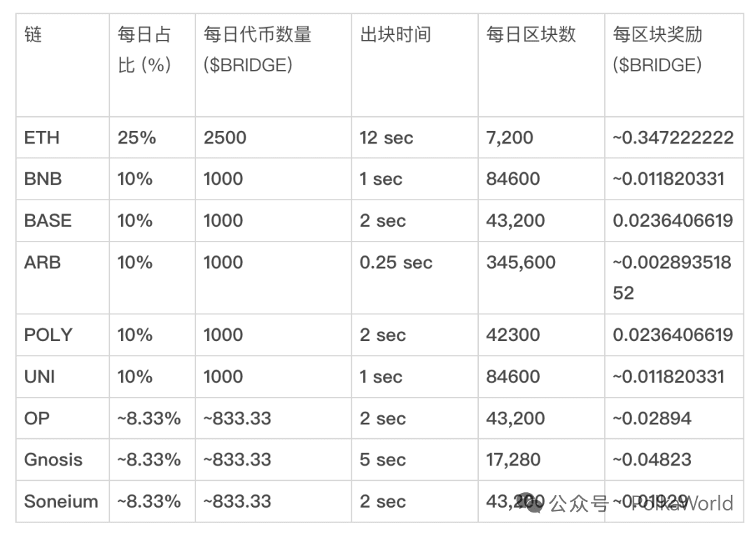Screen dimensions: 756x537
Task: Select the UNI chain cell
Action: [x=39, y=377]
